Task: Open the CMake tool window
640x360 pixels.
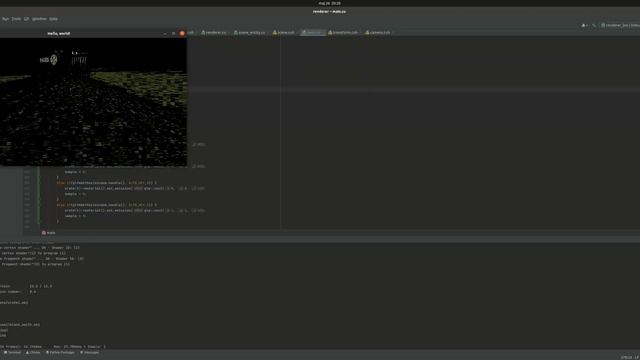Action: pos(33,352)
